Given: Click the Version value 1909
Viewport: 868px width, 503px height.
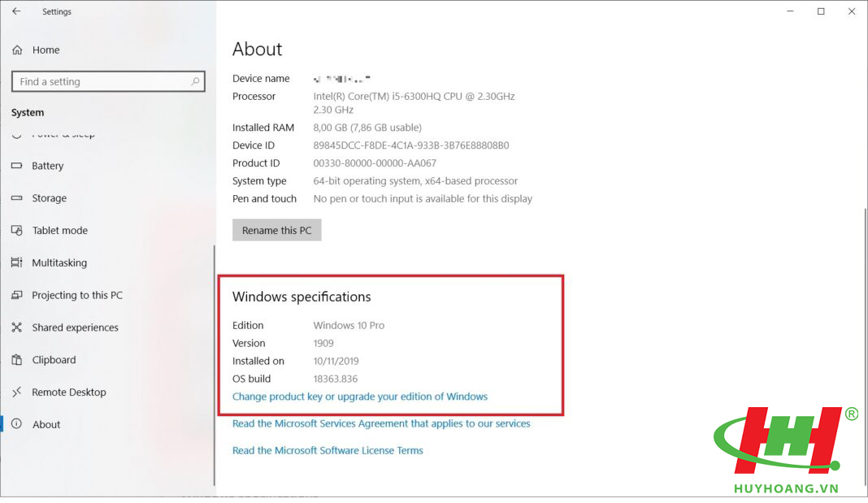Looking at the screenshot, I should point(323,343).
